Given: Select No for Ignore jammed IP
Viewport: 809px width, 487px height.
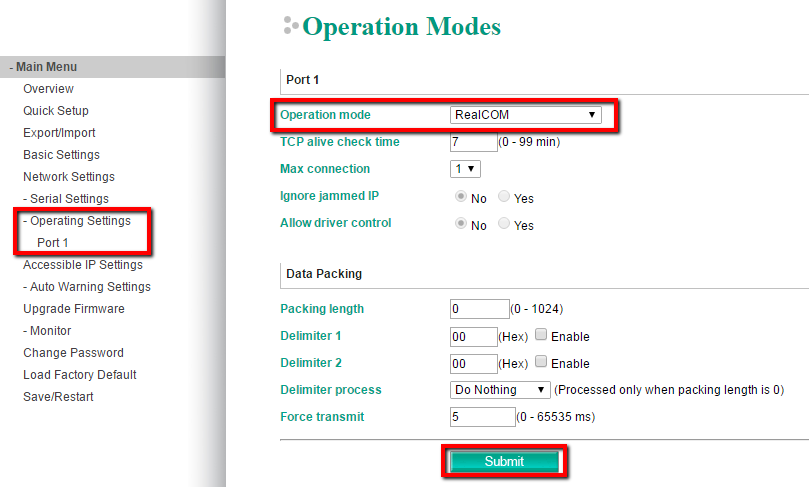Looking at the screenshot, I should tap(461, 198).
